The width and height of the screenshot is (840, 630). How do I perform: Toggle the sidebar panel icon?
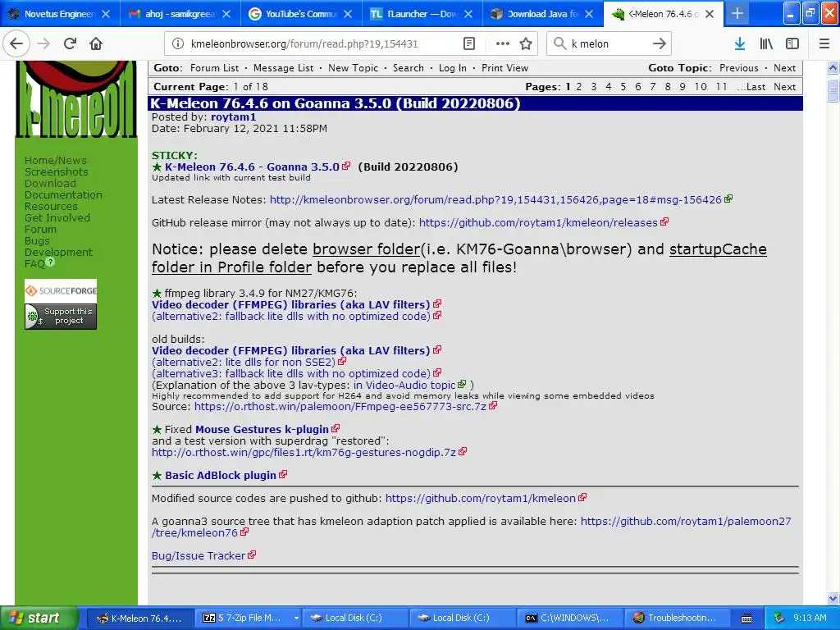(x=792, y=43)
